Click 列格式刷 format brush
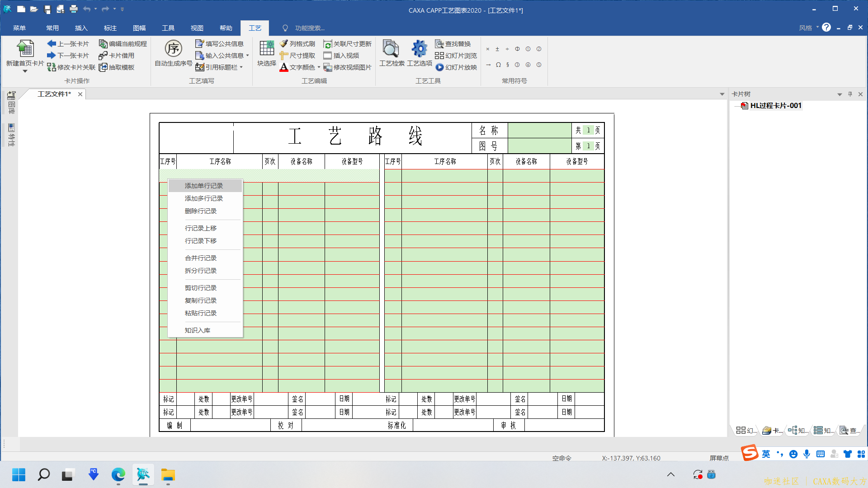This screenshot has height=488, width=868. (x=297, y=44)
